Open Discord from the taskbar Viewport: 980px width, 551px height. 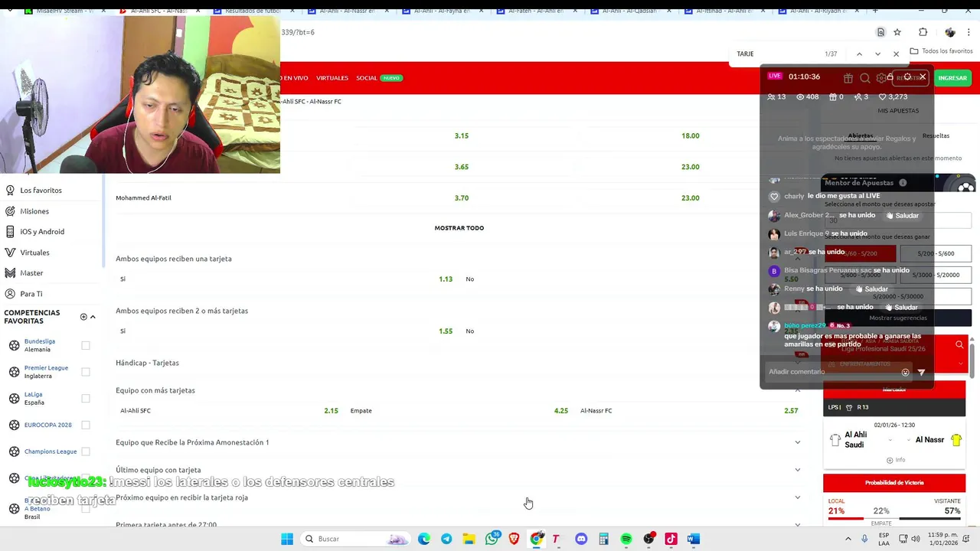tap(581, 539)
